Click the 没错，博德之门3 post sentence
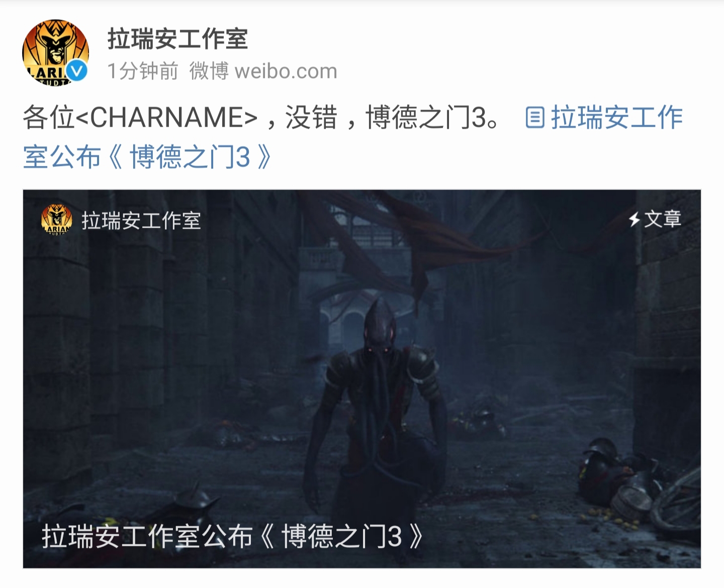Image resolution: width=724 pixels, height=588 pixels. (392, 118)
